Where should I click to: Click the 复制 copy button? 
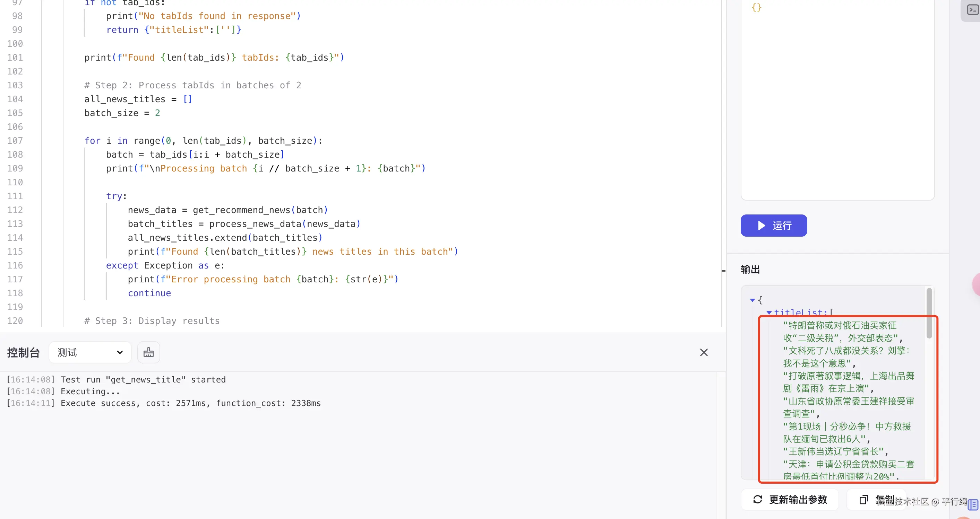coord(877,499)
